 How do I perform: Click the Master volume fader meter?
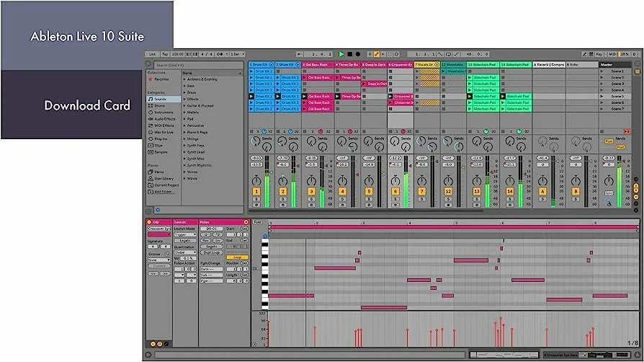coord(620,182)
